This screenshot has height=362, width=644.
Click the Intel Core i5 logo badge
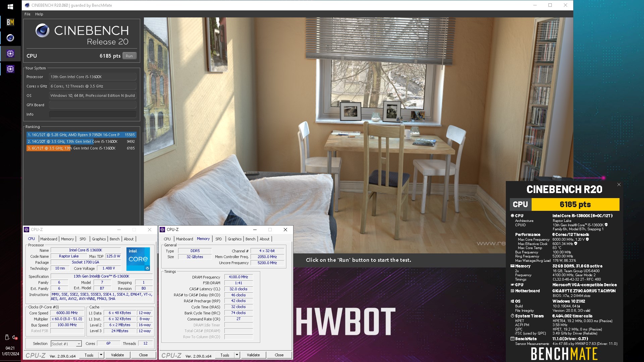point(138,259)
